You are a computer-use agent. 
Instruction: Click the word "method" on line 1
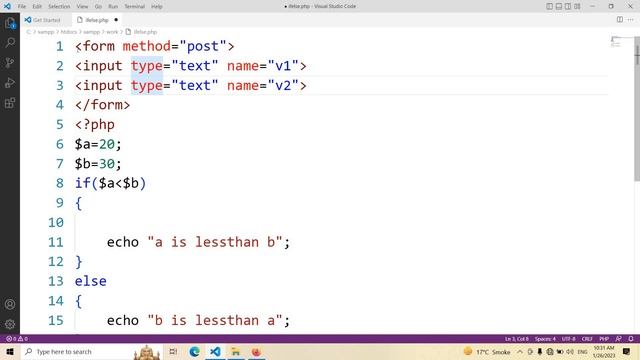point(147,46)
